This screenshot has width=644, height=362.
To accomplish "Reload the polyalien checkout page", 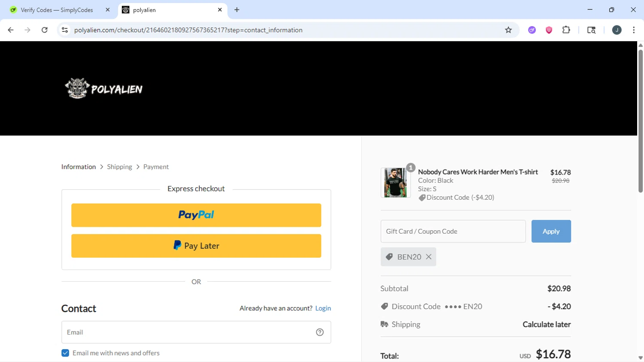I will pyautogui.click(x=45, y=30).
